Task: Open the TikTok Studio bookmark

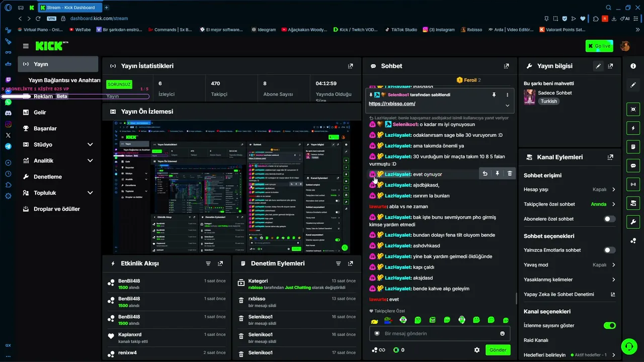Action: pos(401,30)
